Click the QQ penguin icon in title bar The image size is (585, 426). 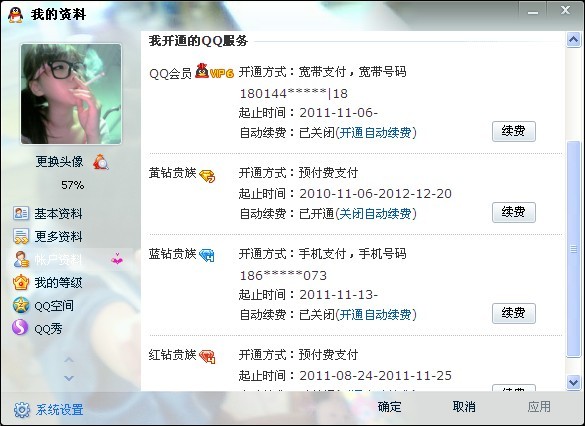(16, 15)
